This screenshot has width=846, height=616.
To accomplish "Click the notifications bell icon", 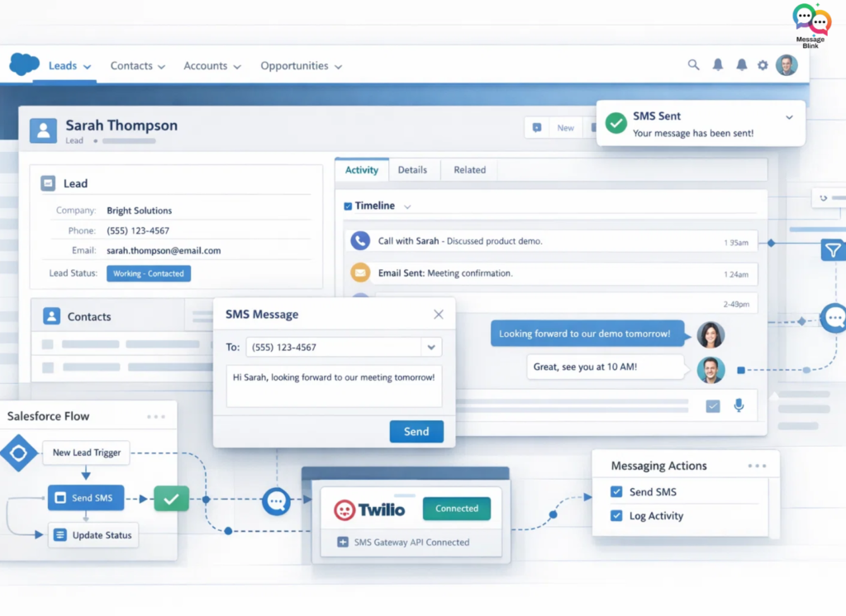I will coord(718,64).
